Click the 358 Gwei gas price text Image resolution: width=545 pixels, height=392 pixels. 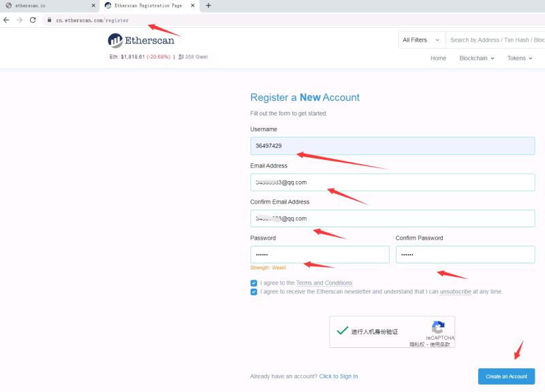click(x=196, y=56)
